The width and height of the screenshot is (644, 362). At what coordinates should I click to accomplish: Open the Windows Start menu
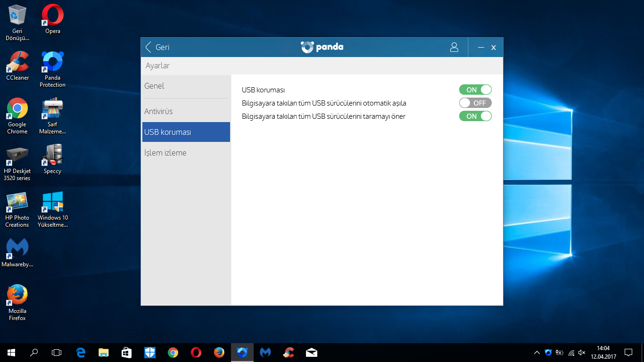click(x=11, y=353)
